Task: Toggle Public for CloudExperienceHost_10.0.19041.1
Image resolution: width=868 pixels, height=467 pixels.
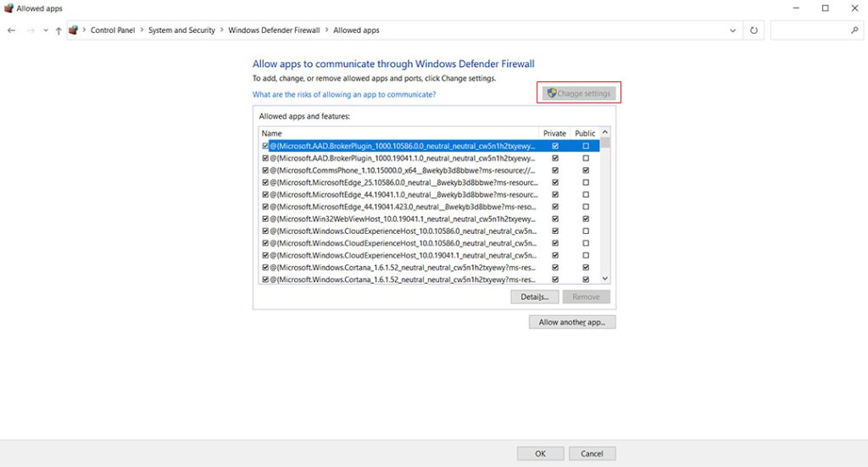Action: (x=586, y=256)
